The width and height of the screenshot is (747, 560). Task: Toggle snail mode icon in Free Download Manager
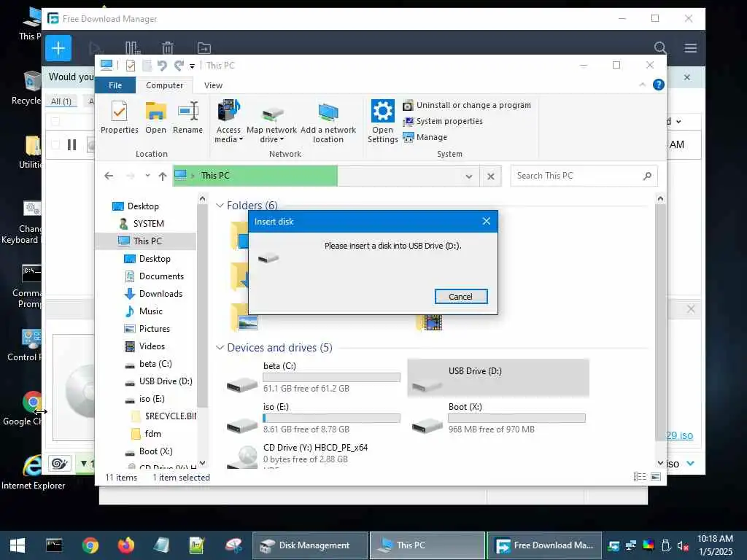[60, 464]
